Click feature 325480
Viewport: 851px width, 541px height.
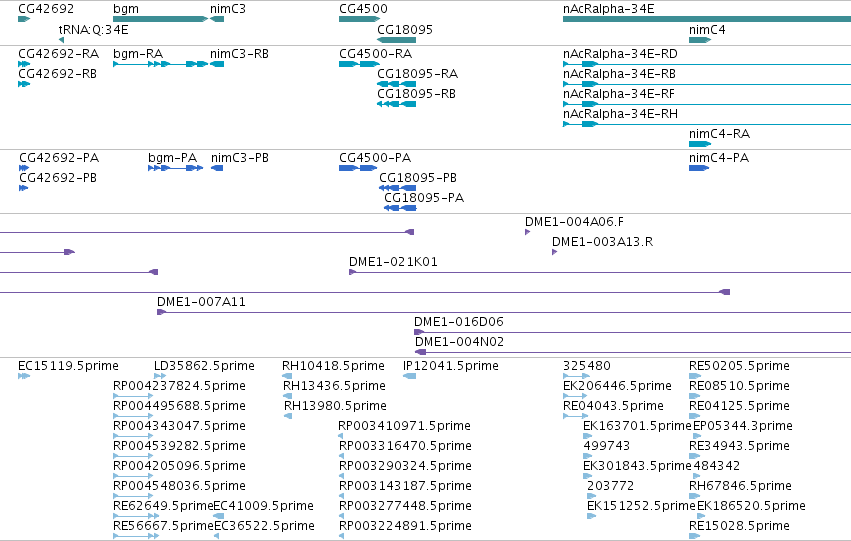pos(587,366)
